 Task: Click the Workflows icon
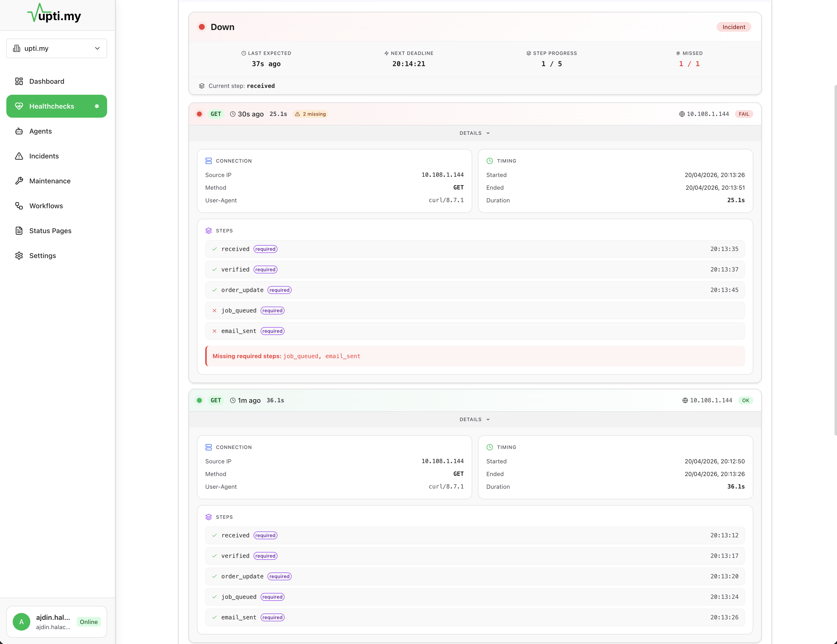coord(19,206)
